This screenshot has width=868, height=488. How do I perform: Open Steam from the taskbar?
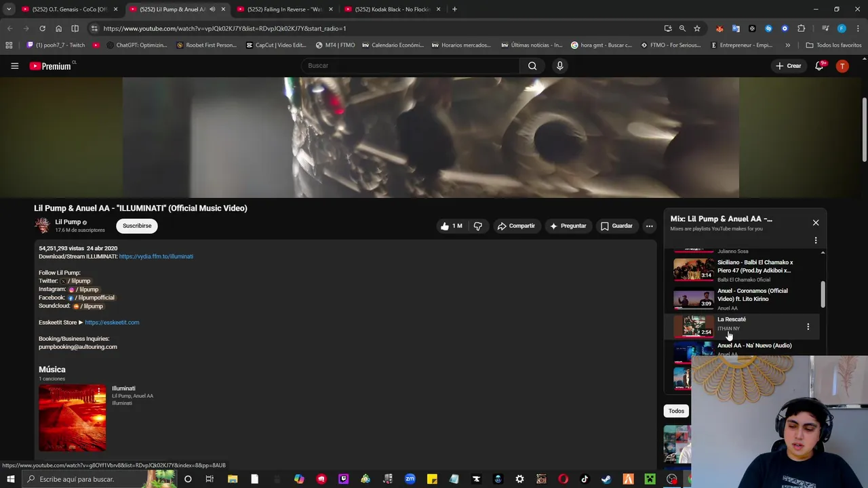click(606, 479)
